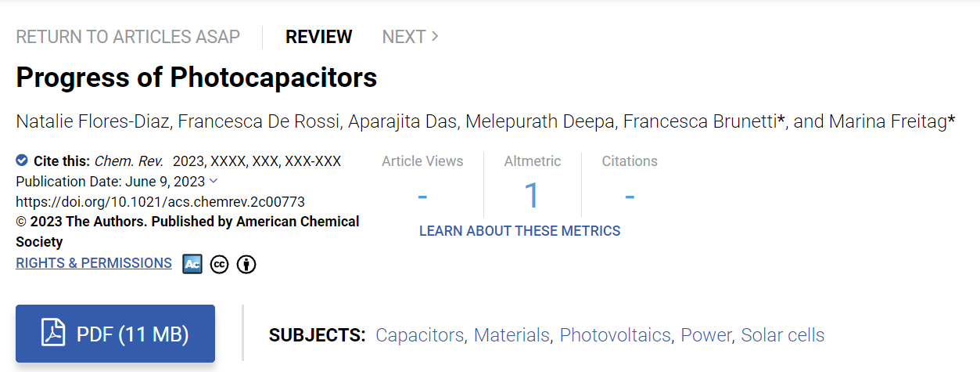Viewport: 980px width, 372px height.
Task: Click the Photovoltaics subject link
Action: 616,335
